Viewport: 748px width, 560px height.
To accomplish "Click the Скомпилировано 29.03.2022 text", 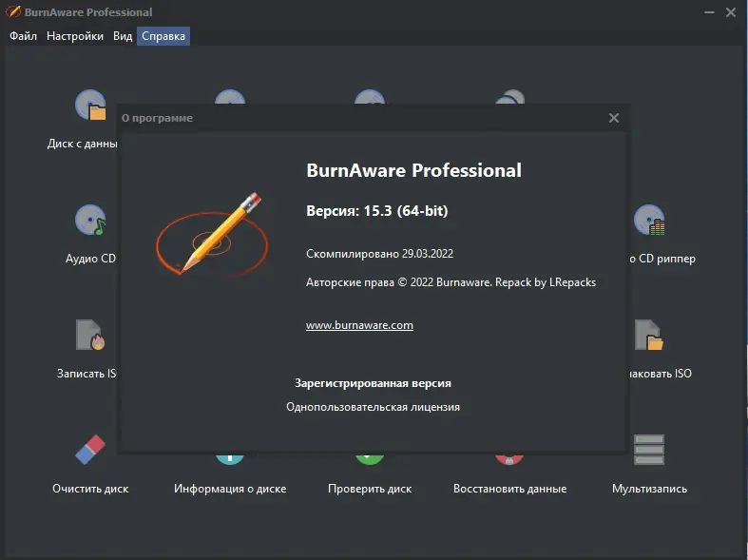I will tap(380, 254).
